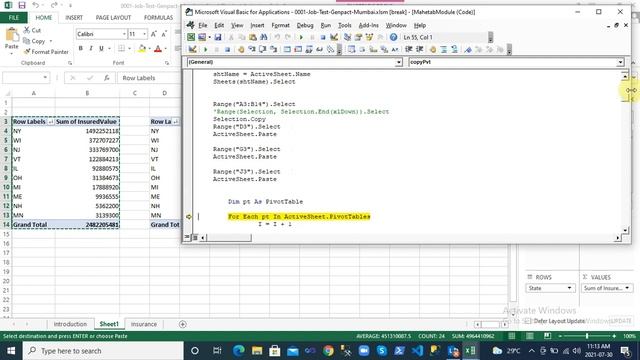Viewport: 640px width, 360px height.
Task: Click the Indent icon in Edit toolbar
Action: (409, 49)
